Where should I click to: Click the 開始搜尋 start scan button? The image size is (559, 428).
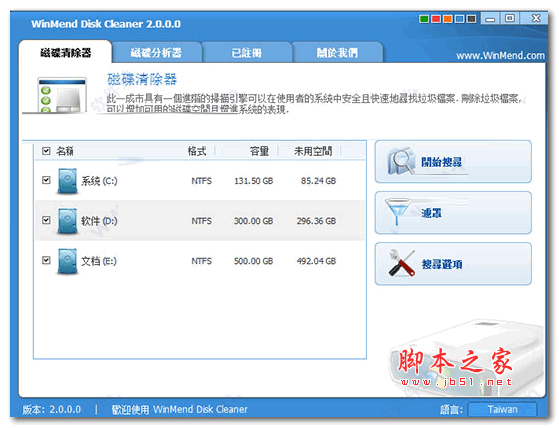point(453,162)
